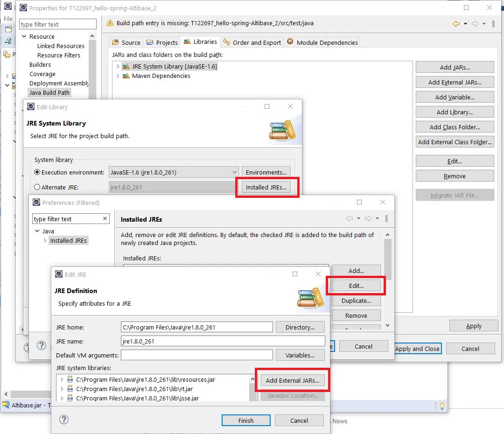
Task: Switch to the Order and Export tab
Action: [x=252, y=42]
